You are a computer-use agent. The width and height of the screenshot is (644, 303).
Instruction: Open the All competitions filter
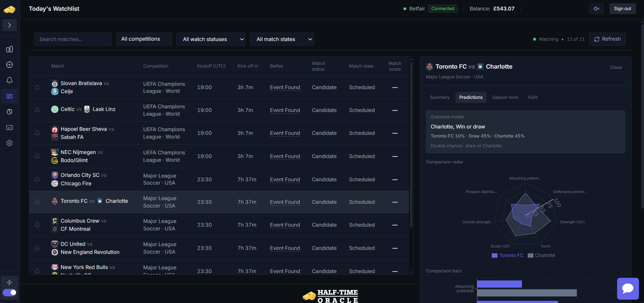pos(144,39)
